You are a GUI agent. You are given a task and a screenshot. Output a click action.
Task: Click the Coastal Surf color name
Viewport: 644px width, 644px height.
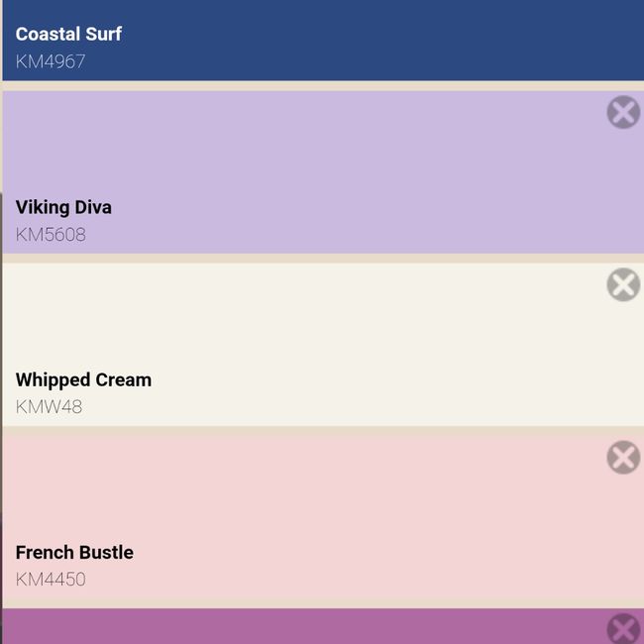tap(68, 34)
